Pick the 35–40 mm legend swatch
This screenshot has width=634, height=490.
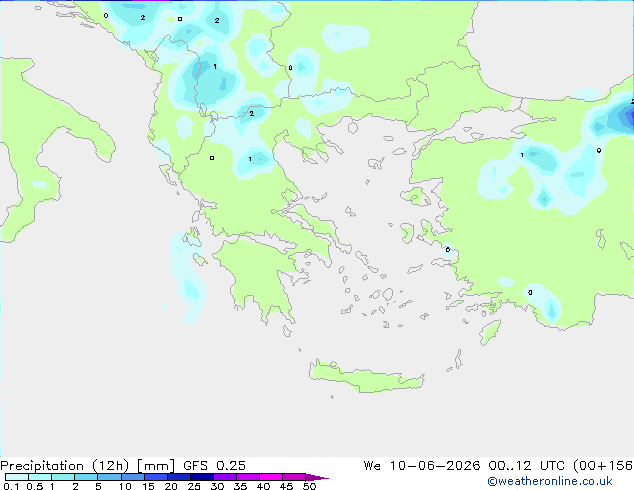point(248,477)
